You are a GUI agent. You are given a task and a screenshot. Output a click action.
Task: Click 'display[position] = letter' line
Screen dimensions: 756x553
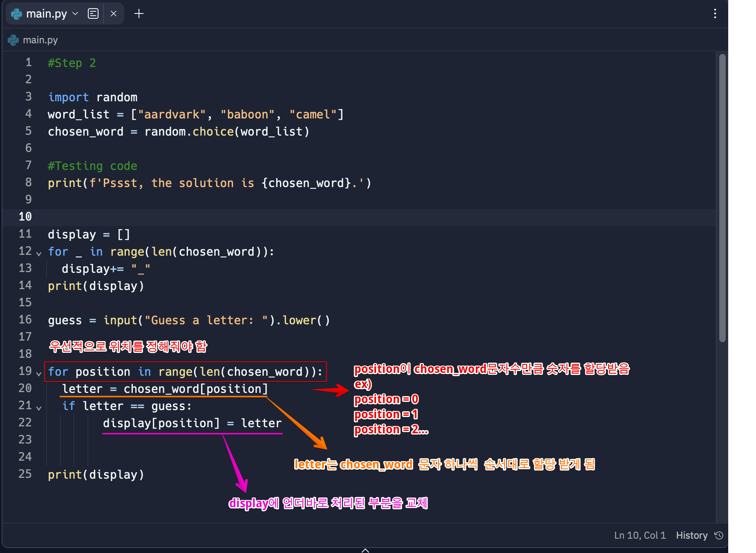(x=192, y=423)
